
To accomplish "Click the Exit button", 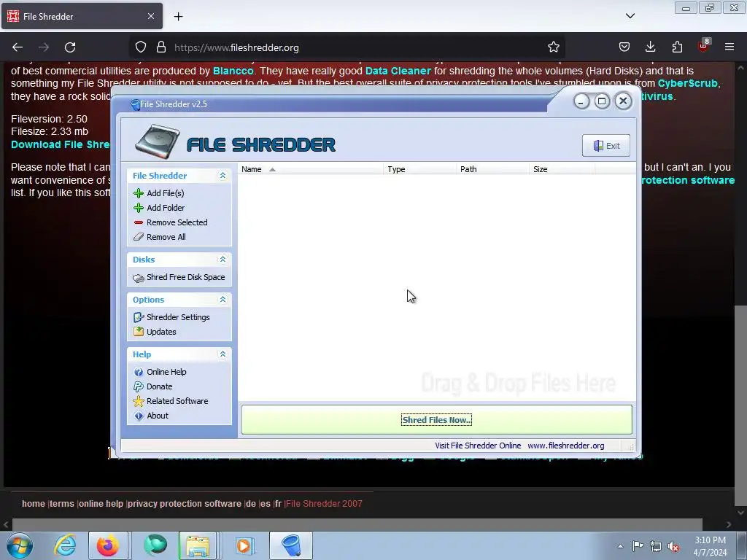I will click(x=606, y=146).
